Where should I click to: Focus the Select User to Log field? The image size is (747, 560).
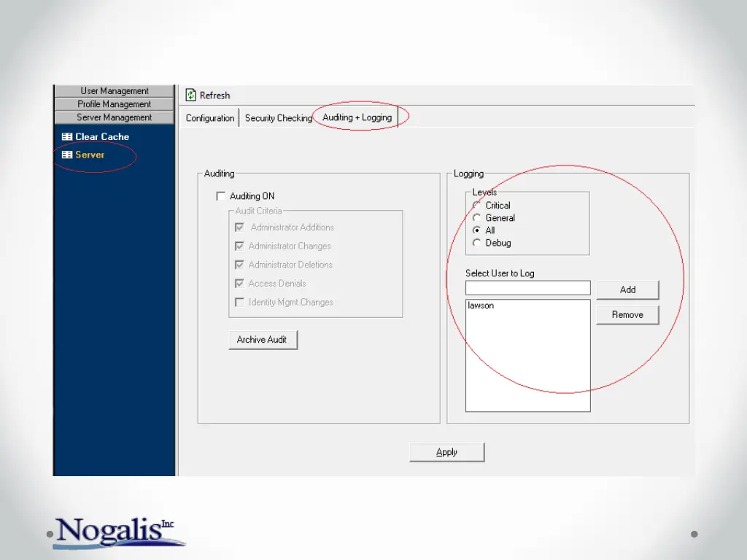click(528, 288)
